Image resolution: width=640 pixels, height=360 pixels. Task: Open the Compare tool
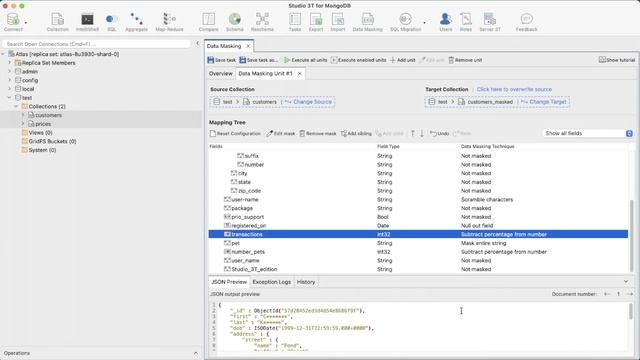click(209, 22)
